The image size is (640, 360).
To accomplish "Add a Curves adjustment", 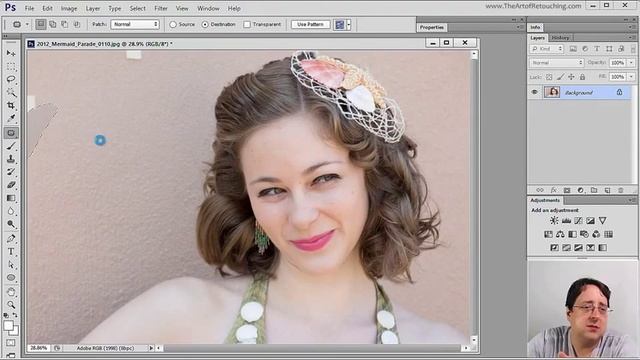I will 578,220.
